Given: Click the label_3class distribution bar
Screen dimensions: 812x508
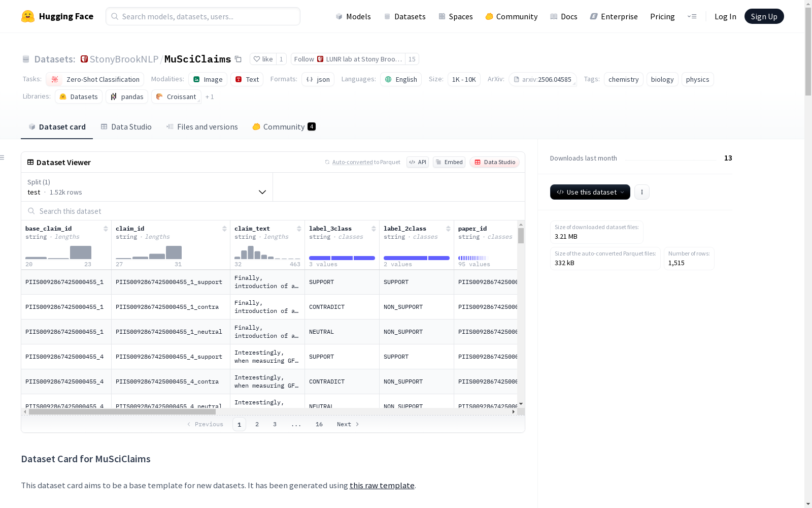Looking at the screenshot, I should click(x=342, y=258).
